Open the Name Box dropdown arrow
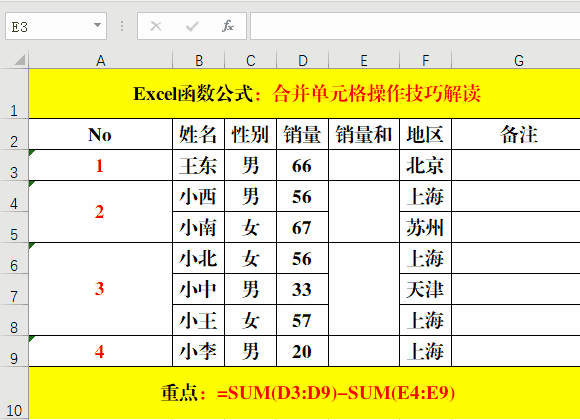580x420 pixels. (x=97, y=26)
